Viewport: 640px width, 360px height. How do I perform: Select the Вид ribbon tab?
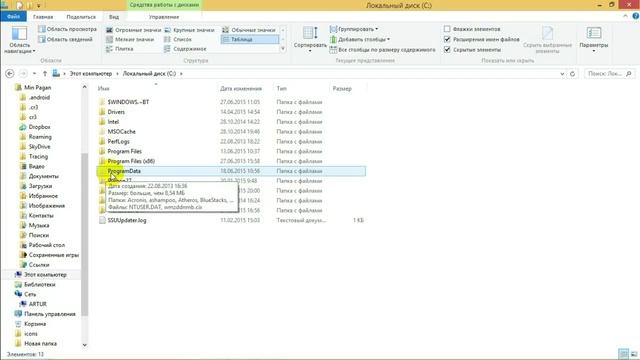(114, 17)
